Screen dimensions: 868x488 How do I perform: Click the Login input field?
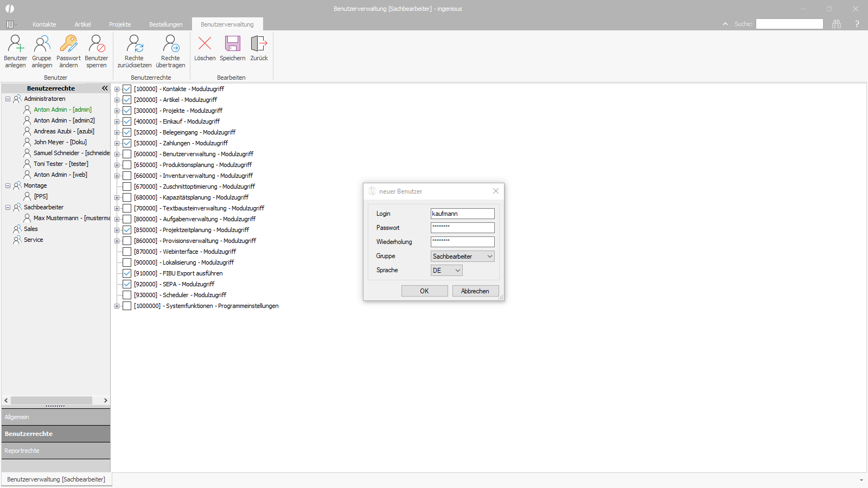[x=463, y=214]
